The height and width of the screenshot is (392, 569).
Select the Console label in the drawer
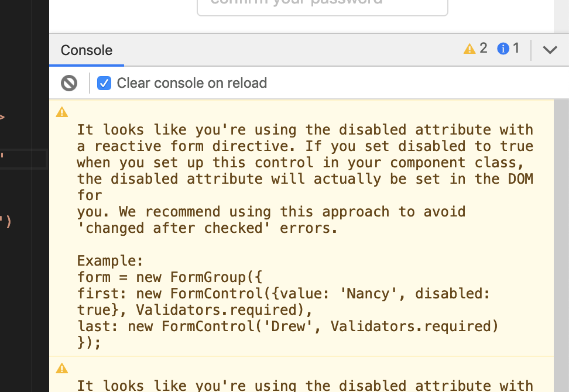coord(86,50)
